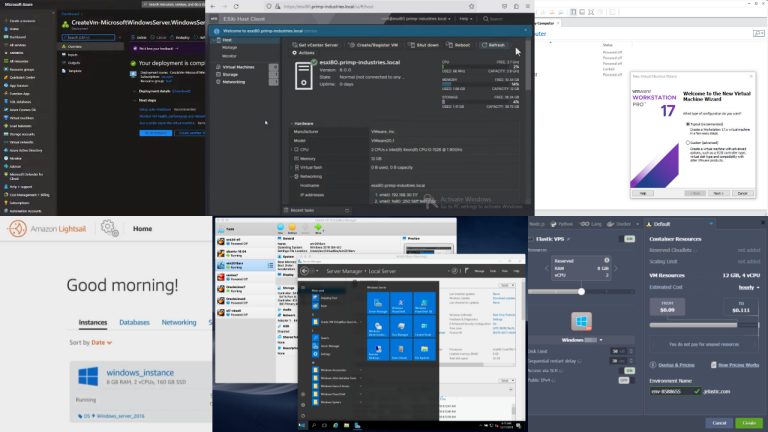Open the Default region dropdown
Screen dimensions: 768x432
tap(681, 224)
